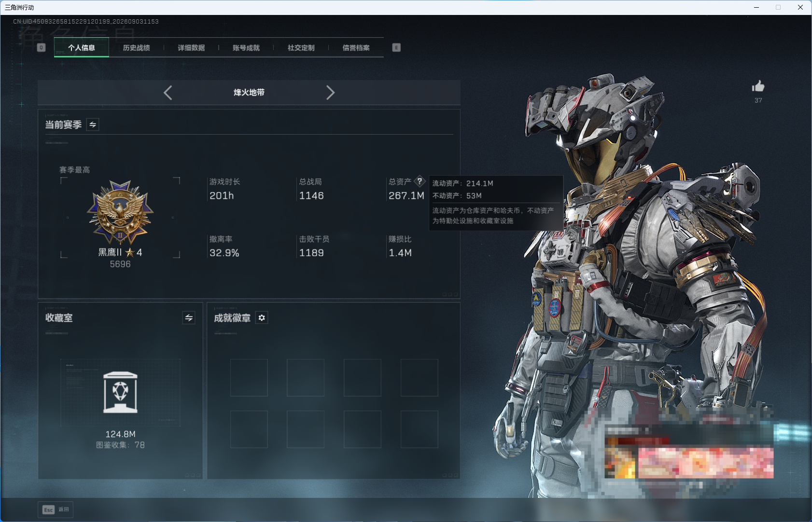Open the 信誉档案 tab
The image size is (812, 522).
(356, 48)
